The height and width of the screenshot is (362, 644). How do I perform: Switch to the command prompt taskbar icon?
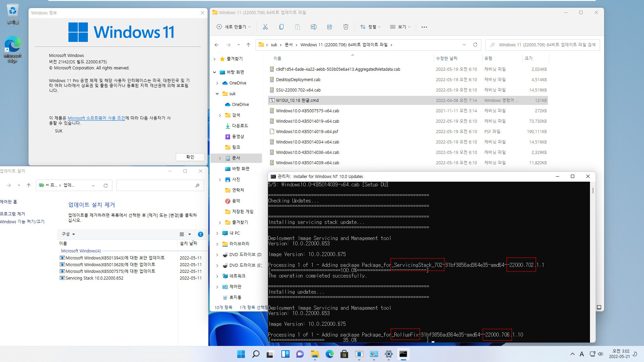click(x=403, y=354)
